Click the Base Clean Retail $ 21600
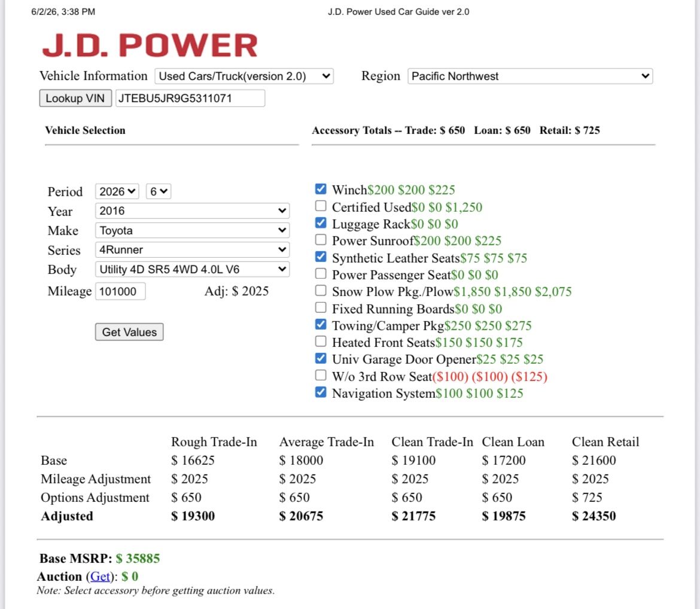 click(594, 460)
